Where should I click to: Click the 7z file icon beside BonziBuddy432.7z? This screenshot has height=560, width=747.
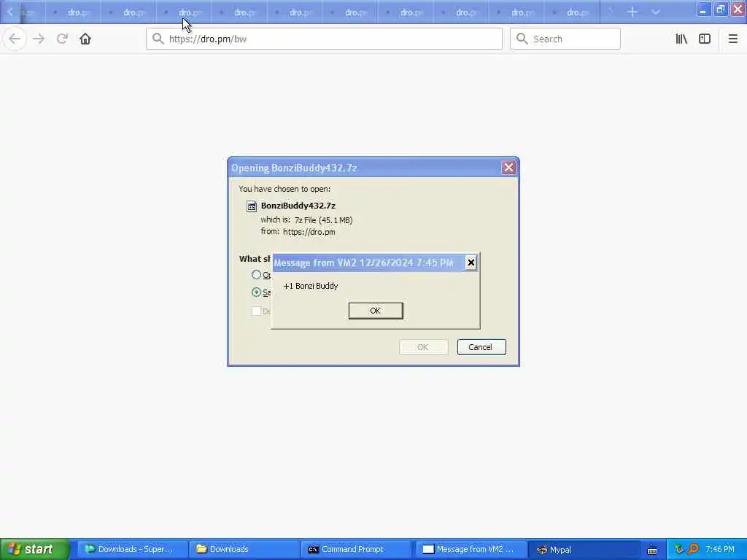252,206
